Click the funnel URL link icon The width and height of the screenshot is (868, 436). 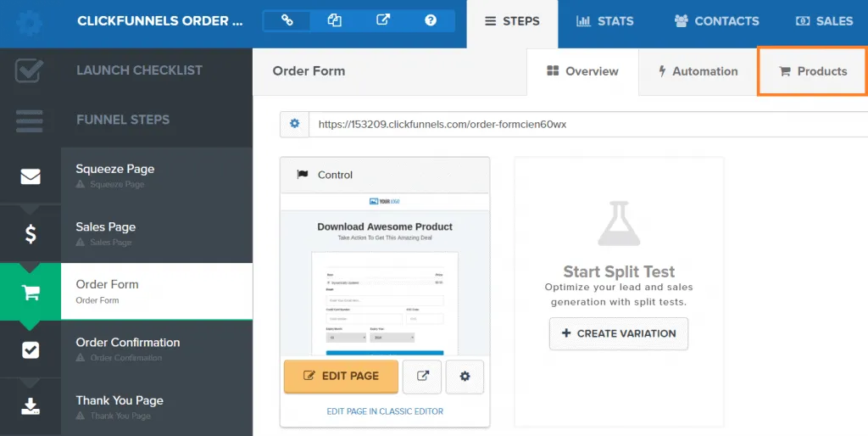point(287,20)
